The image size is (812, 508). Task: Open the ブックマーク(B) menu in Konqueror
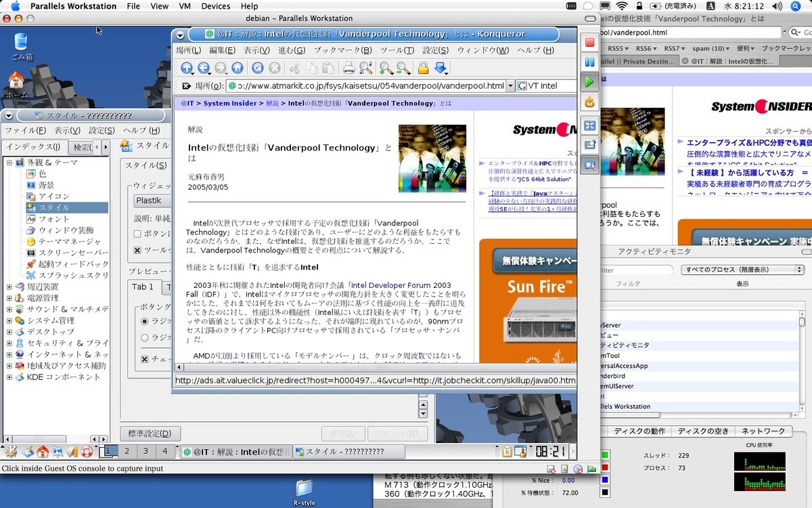click(x=342, y=50)
